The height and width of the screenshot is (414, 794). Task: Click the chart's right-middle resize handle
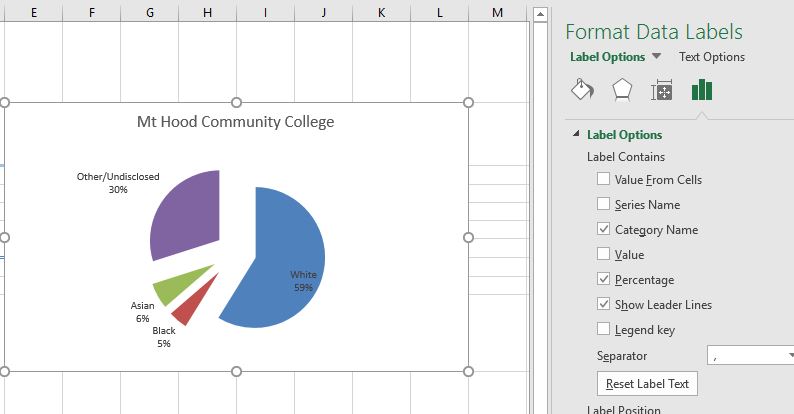pyautogui.click(x=468, y=237)
